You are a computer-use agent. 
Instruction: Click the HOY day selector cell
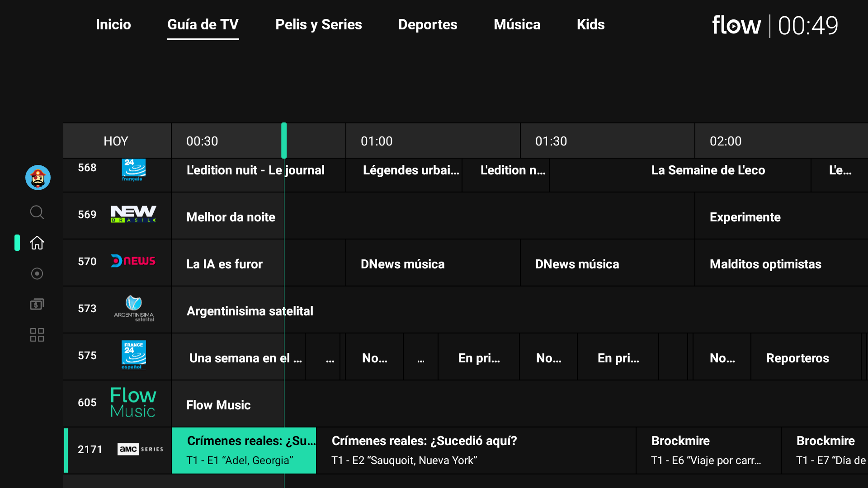click(x=116, y=141)
